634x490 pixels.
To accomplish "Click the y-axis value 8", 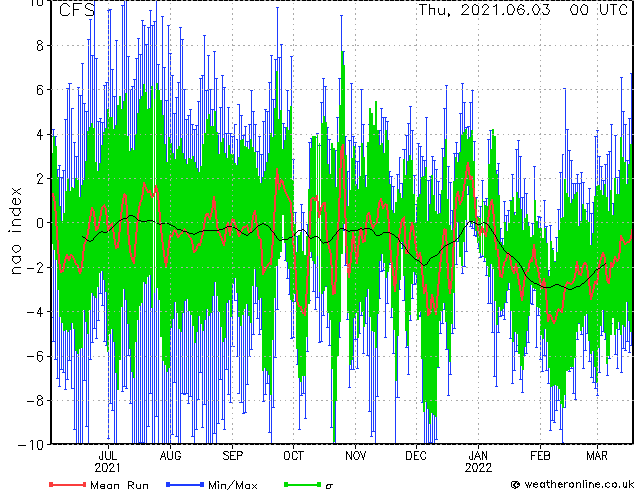I will (x=40, y=46).
